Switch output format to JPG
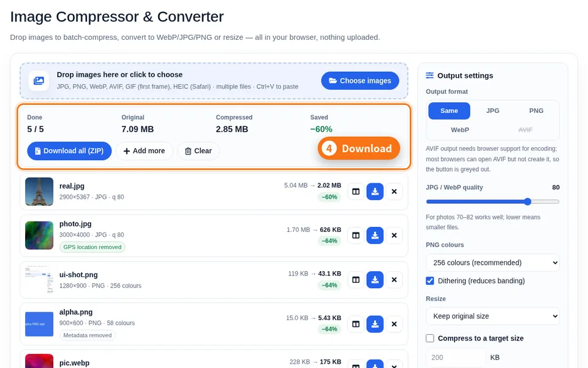The width and height of the screenshot is (588, 368). [492, 111]
